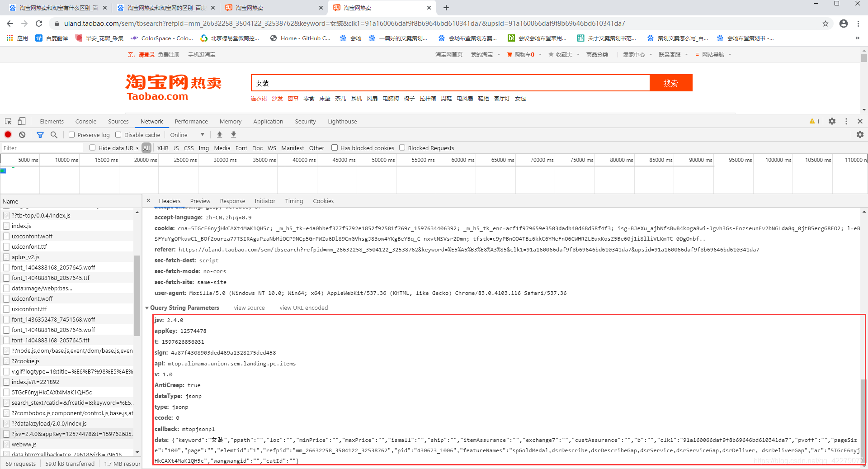Check Has blocked cookies
The height and width of the screenshot is (469, 868).
coord(335,147)
